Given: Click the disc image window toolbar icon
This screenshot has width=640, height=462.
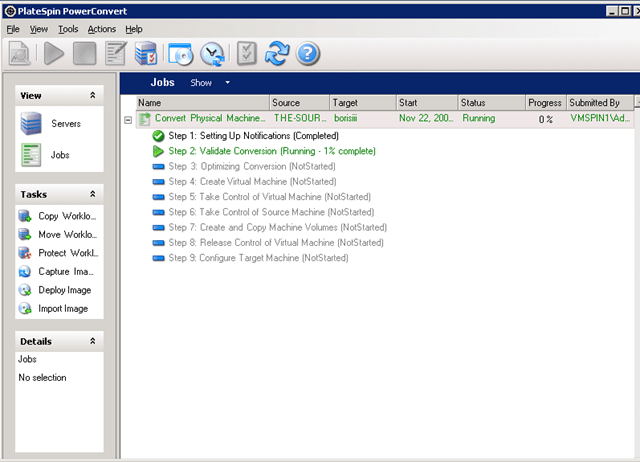Looking at the screenshot, I should [179, 53].
